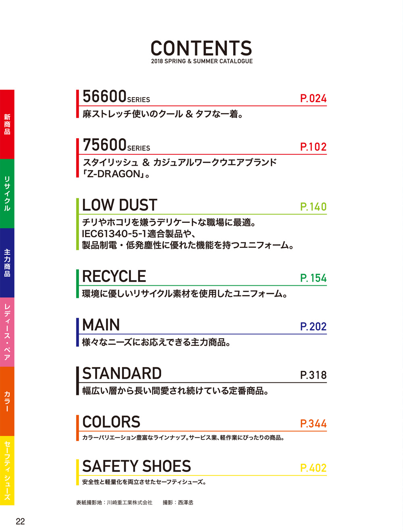Jump to page P.202
Screen dimensions: 403x532
[313, 326]
